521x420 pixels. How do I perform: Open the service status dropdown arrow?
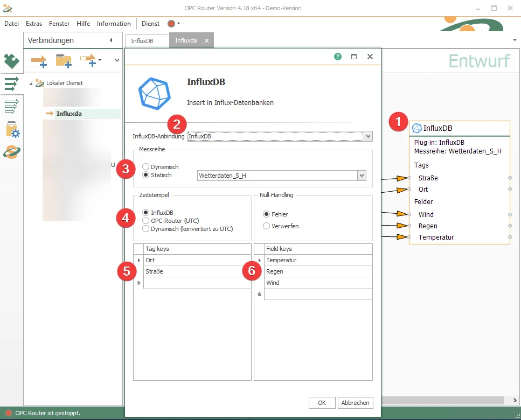[x=179, y=24]
